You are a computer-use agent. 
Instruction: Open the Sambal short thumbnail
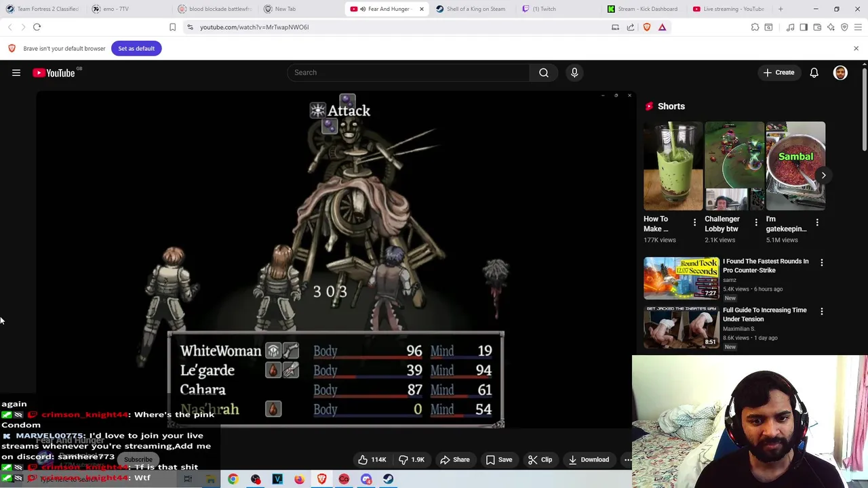click(795, 166)
